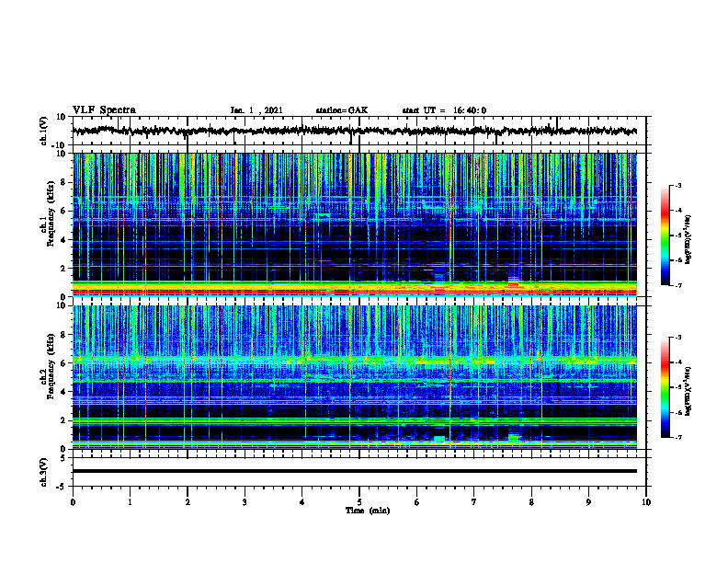Click the "6" kHz tick of ch.1 spectrogram
The width and height of the screenshot is (728, 563).
click(64, 212)
